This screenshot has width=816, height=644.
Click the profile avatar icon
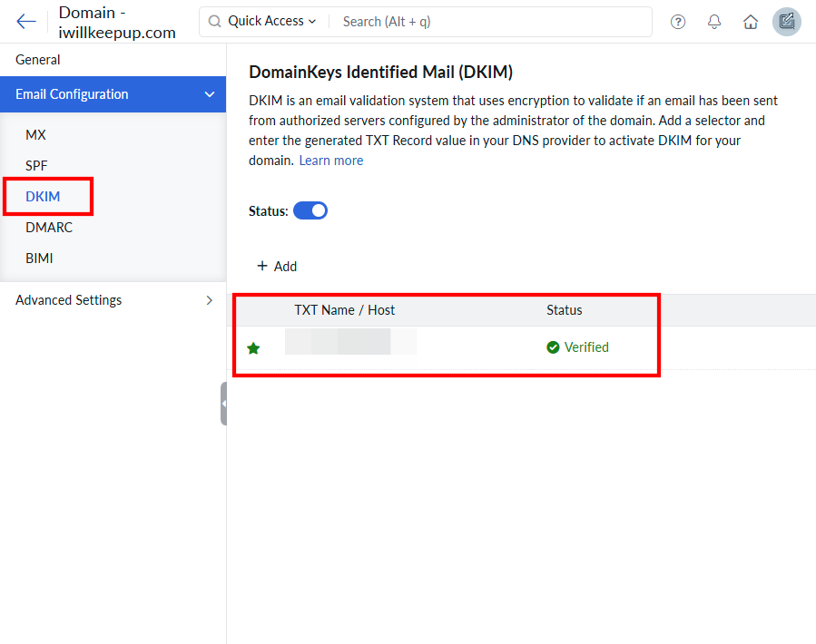click(787, 22)
